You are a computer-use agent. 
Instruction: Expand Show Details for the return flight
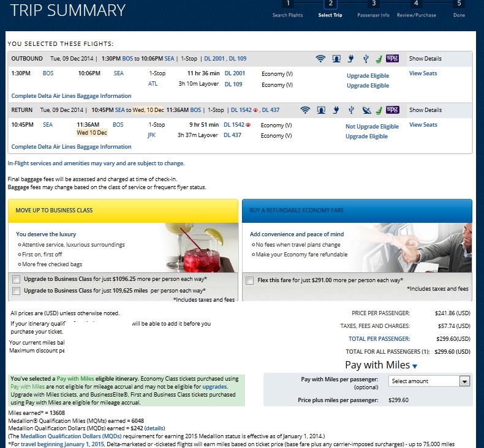coord(425,110)
